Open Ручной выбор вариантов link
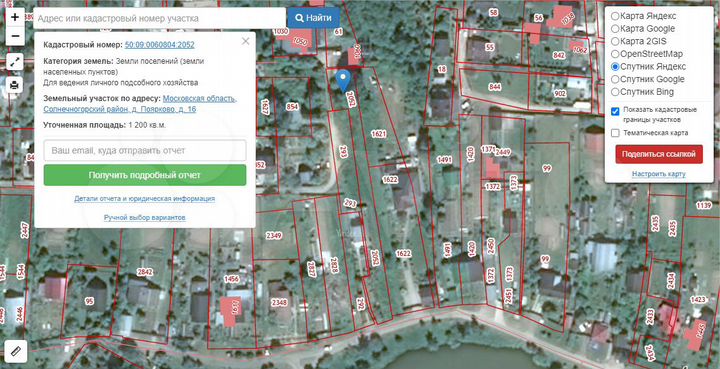 click(x=145, y=217)
